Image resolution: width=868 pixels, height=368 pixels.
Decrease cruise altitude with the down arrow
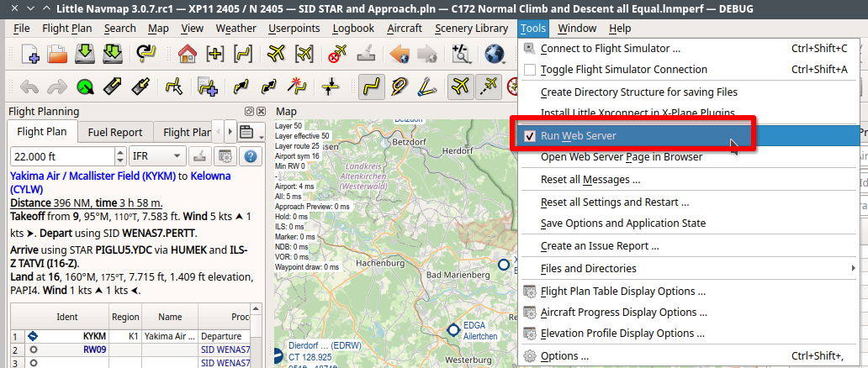tap(120, 161)
